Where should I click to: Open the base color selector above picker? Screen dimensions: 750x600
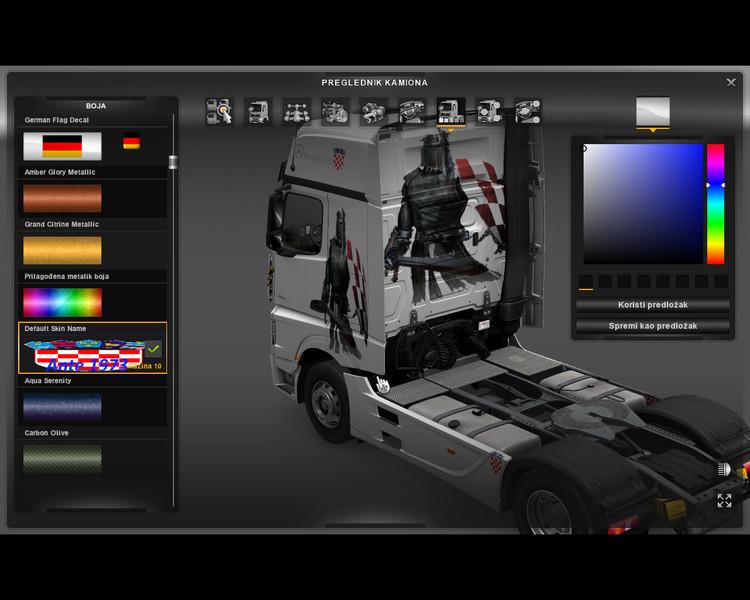pos(652,111)
